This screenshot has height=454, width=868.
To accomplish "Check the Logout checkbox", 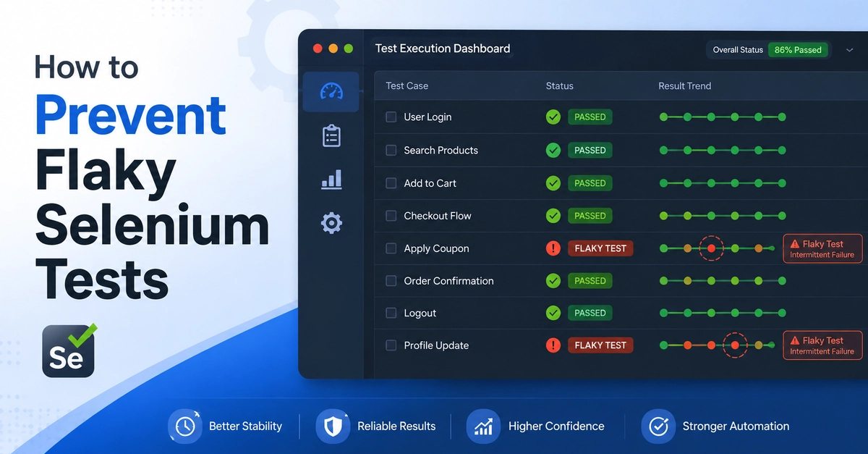I will tap(391, 313).
